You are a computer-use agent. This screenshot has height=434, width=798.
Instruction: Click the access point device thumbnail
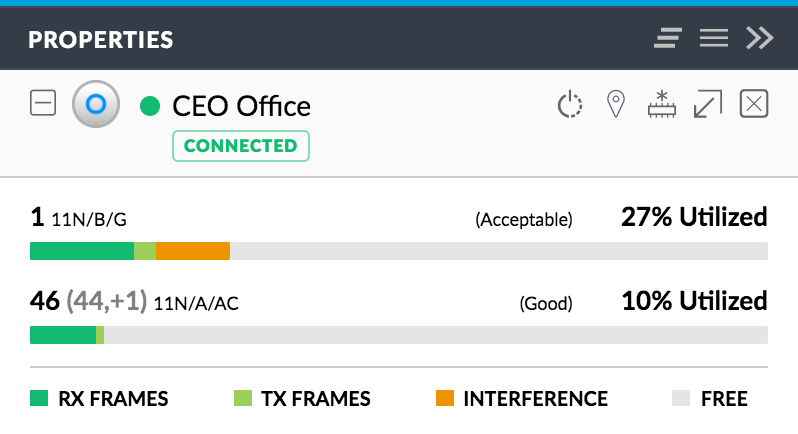(x=96, y=104)
